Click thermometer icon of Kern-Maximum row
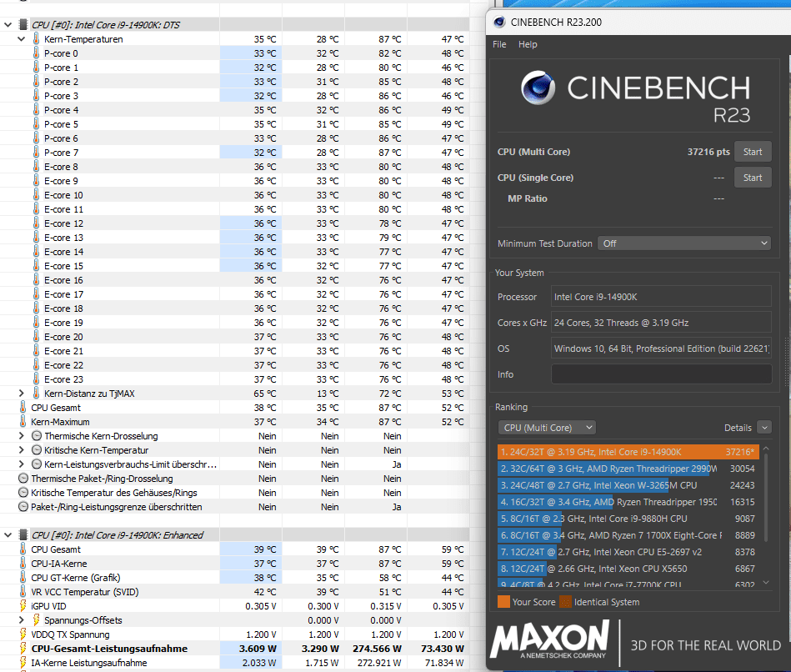 [23, 422]
